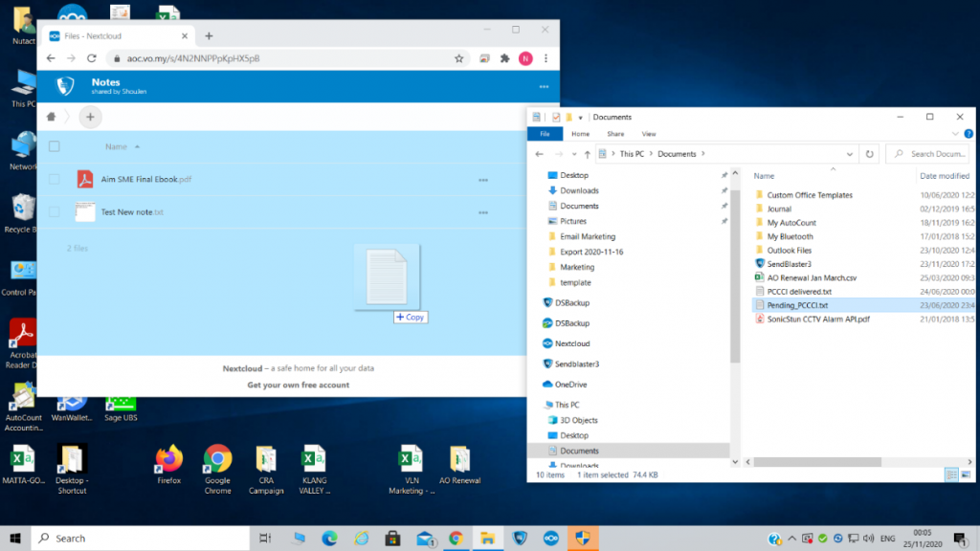The width and height of the screenshot is (980, 551).
Task: Click the Nextcloud client taskbar icon
Action: (550, 539)
